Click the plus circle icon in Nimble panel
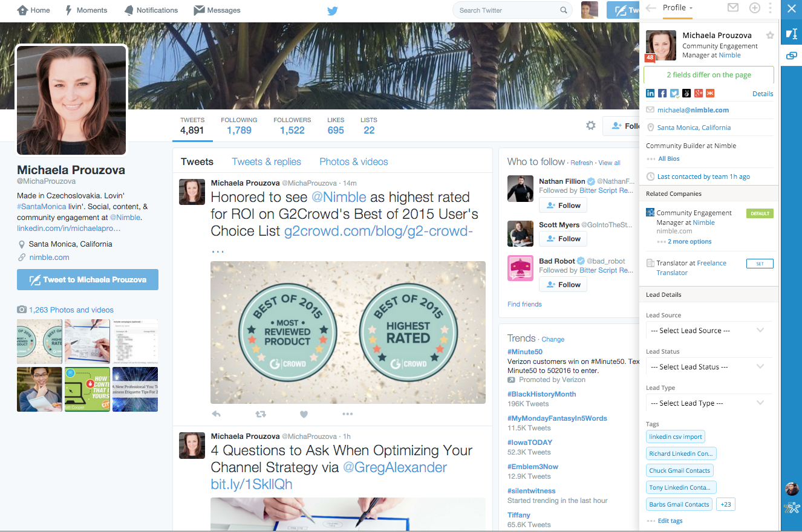This screenshot has width=802, height=532. click(755, 8)
